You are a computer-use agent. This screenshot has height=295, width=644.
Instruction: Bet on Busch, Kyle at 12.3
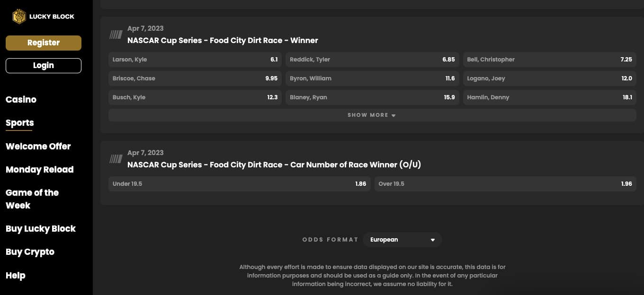pyautogui.click(x=195, y=97)
